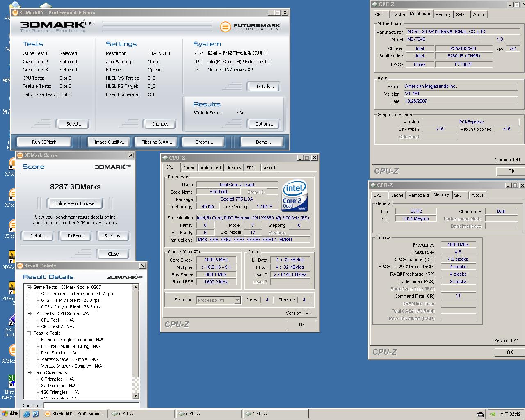Select Pixel Shader tree row
This screenshot has width=525, height=420.
[59, 353]
